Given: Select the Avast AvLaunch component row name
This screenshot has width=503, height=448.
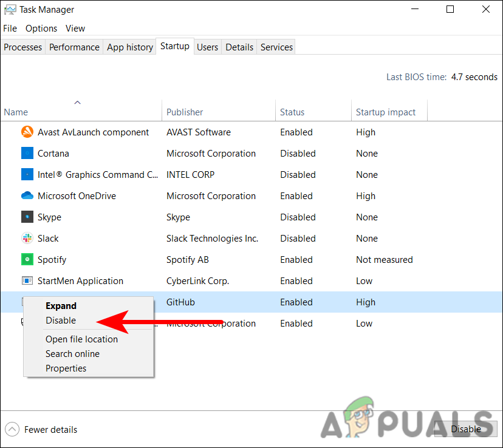Looking at the screenshot, I should point(93,132).
